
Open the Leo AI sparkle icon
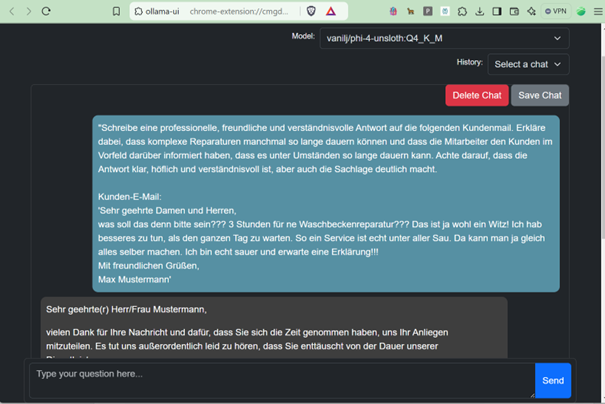point(532,11)
